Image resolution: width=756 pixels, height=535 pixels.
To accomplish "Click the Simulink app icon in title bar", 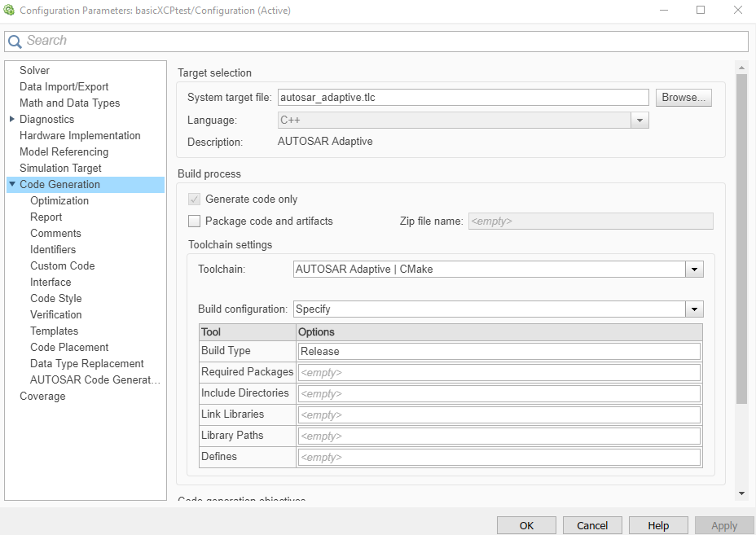I will point(10,11).
